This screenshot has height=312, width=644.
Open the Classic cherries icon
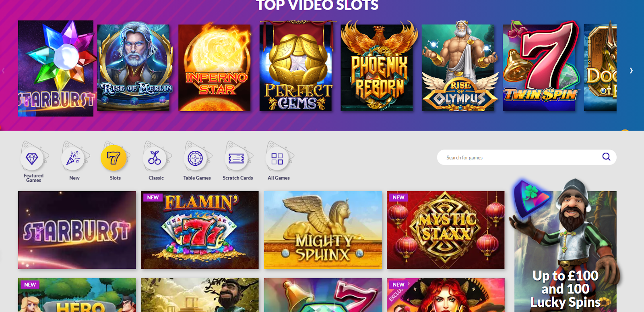(x=155, y=158)
